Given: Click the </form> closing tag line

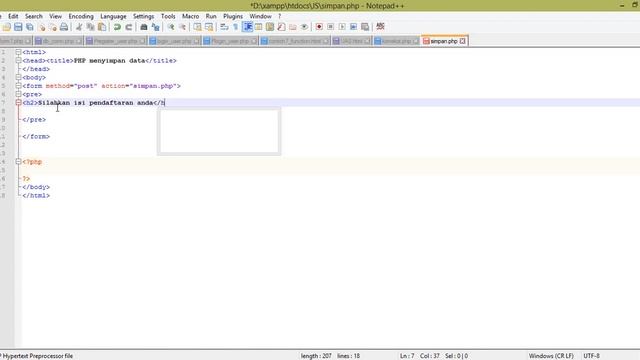Looking at the screenshot, I should 36,136.
